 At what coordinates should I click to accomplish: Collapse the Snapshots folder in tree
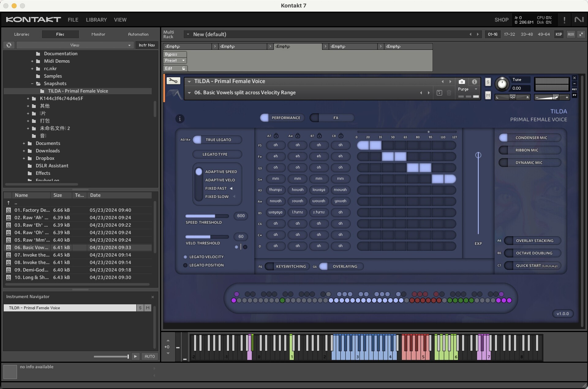pyautogui.click(x=32, y=84)
